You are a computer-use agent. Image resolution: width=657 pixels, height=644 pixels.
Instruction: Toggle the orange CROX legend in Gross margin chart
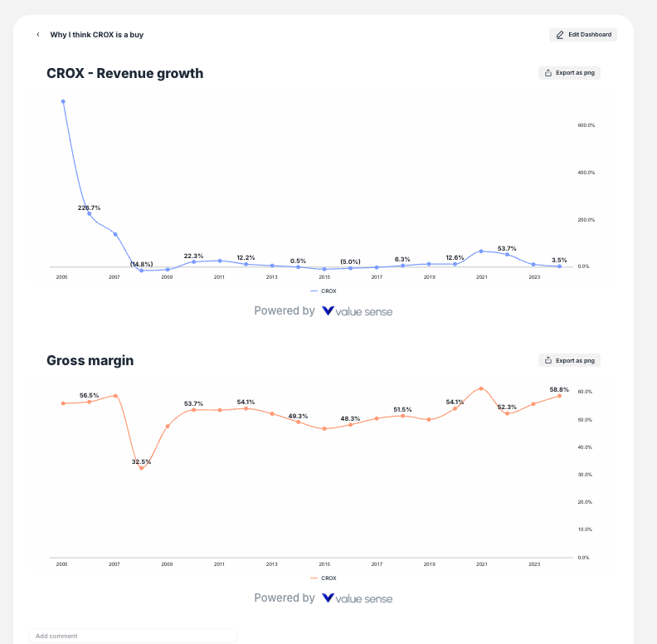(x=323, y=578)
